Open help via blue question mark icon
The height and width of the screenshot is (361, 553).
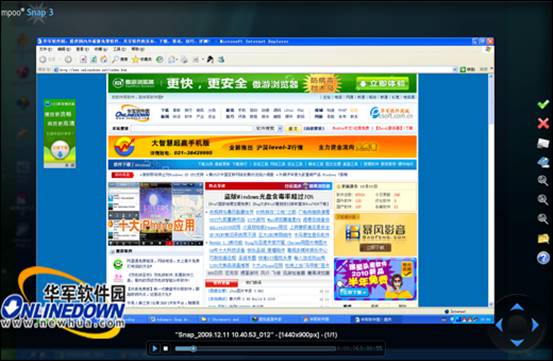(543, 258)
